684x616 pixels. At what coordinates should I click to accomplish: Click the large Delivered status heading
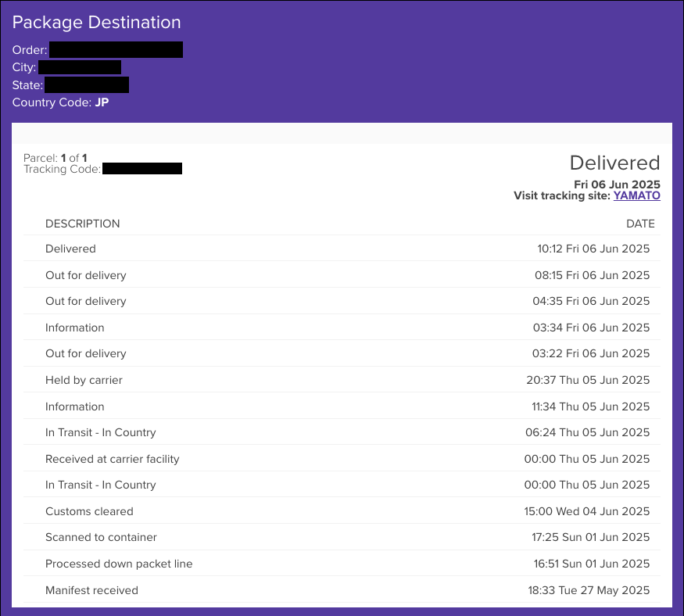click(x=614, y=163)
